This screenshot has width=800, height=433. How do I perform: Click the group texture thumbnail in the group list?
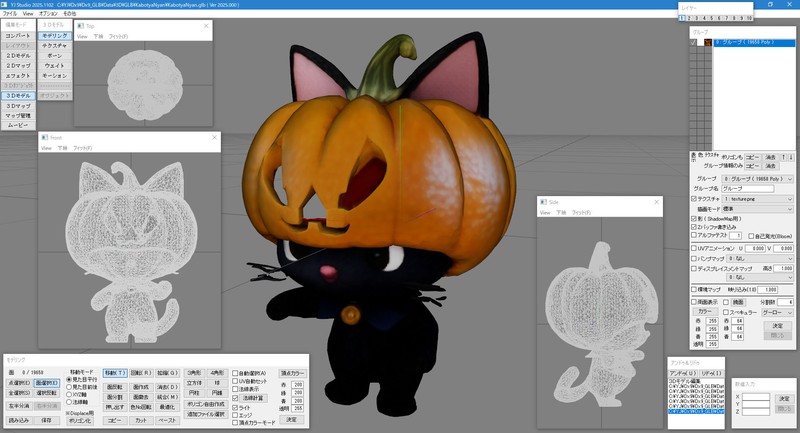(706, 43)
